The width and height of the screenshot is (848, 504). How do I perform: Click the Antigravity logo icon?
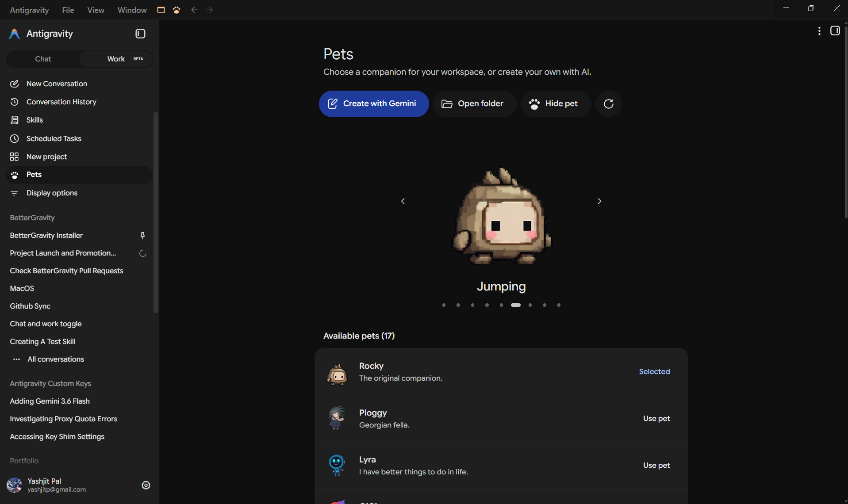pyautogui.click(x=14, y=34)
